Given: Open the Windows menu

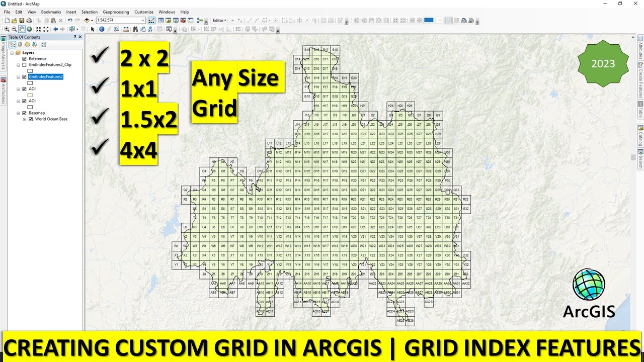Looking at the screenshot, I should 167,12.
